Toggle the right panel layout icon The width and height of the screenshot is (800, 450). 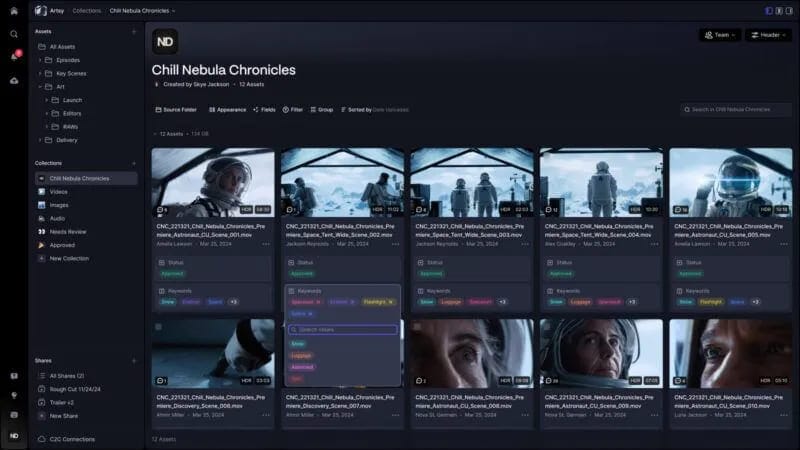[789, 11]
